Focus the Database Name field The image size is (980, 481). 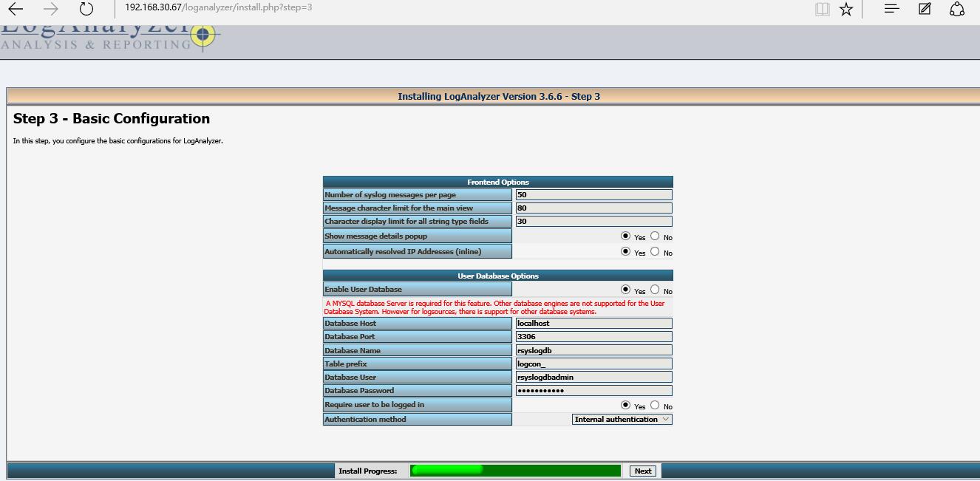594,350
